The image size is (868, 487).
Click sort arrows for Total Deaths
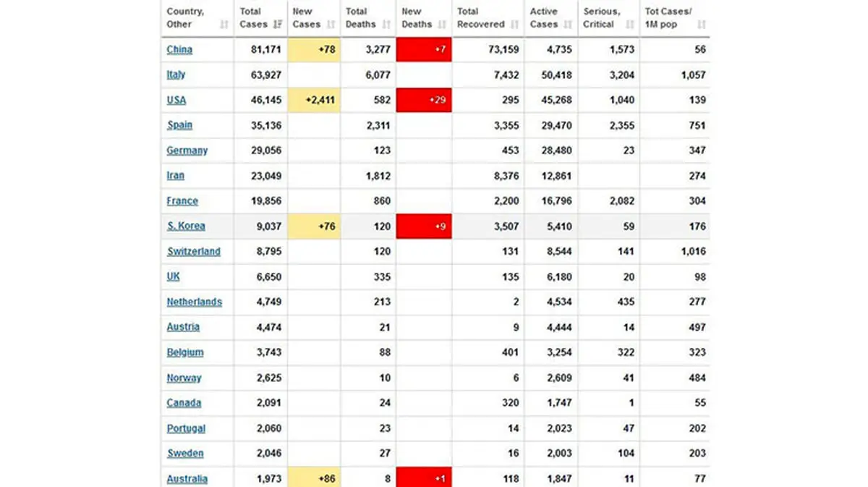point(386,25)
